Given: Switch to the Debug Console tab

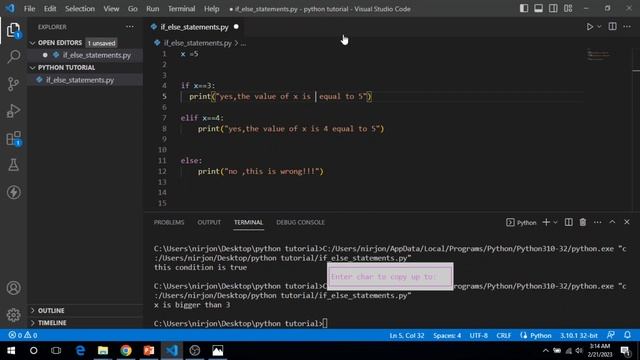Looking at the screenshot, I should click(300, 222).
